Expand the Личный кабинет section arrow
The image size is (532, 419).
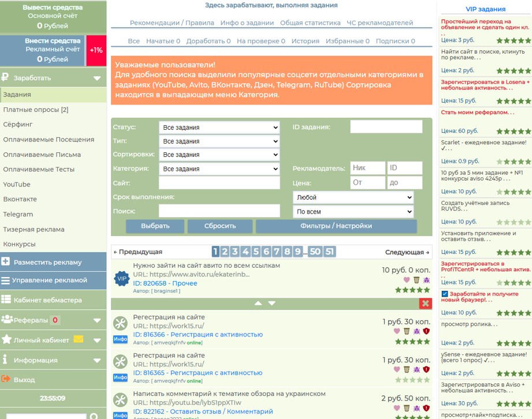[97, 341]
